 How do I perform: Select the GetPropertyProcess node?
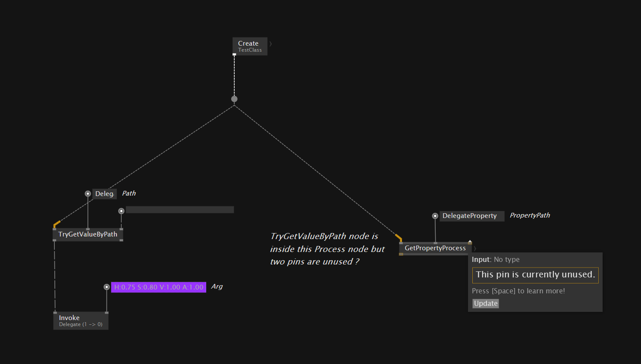[435, 248]
